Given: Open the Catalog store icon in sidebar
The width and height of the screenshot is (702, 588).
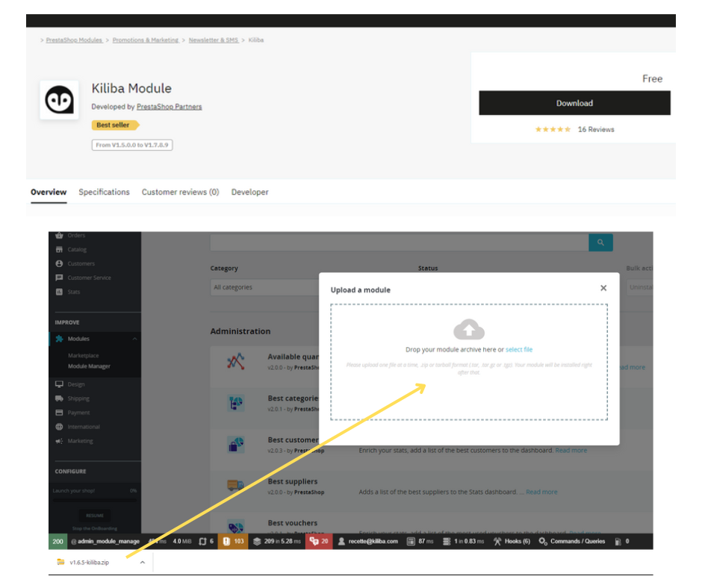Looking at the screenshot, I should [x=59, y=250].
